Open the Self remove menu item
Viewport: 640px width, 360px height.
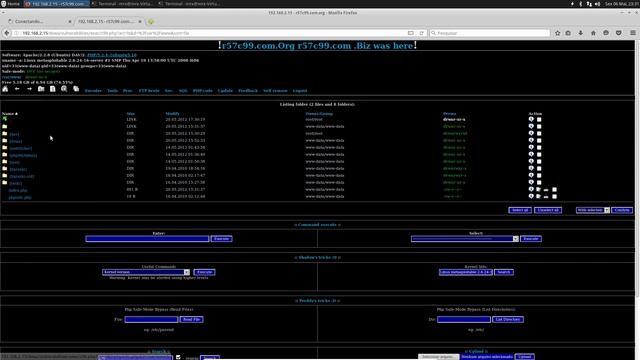pyautogui.click(x=275, y=91)
